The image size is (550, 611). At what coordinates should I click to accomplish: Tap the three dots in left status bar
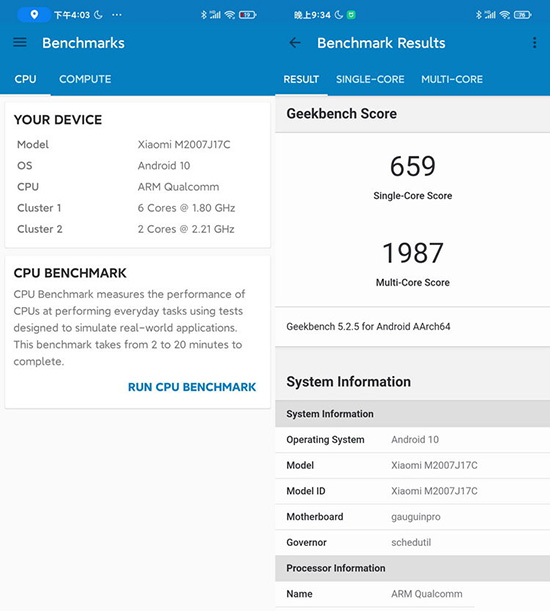pyautogui.click(x=117, y=15)
